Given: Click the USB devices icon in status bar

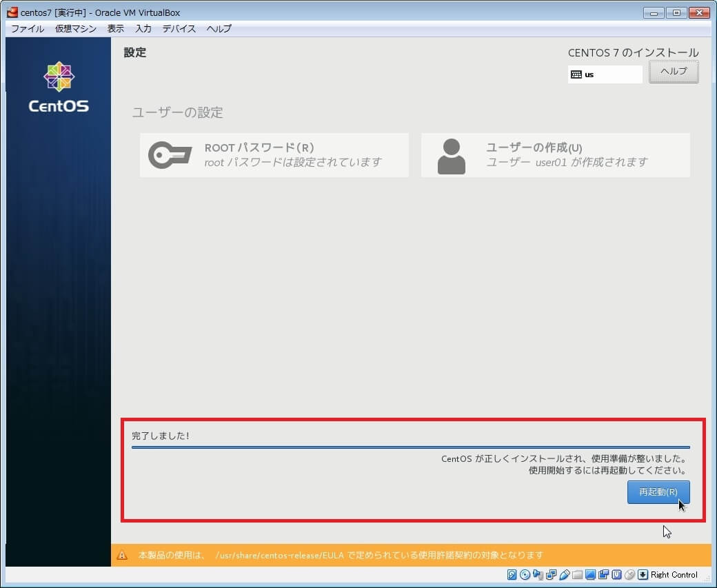Looking at the screenshot, I should [x=564, y=575].
